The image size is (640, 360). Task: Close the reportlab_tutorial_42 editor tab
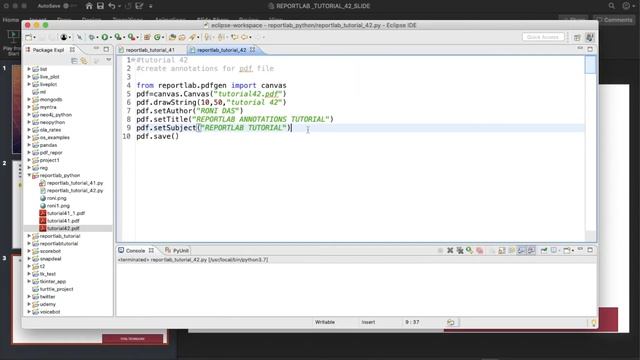253,49
